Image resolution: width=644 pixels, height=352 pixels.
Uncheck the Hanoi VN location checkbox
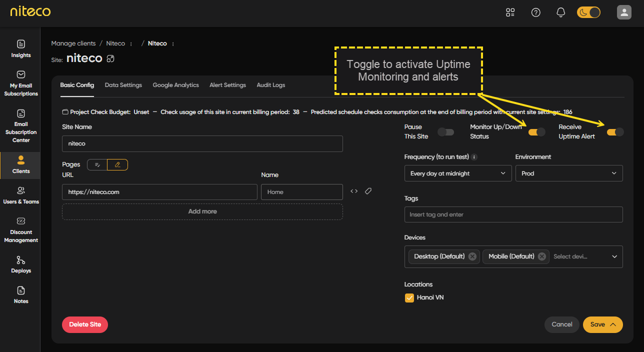[409, 298]
